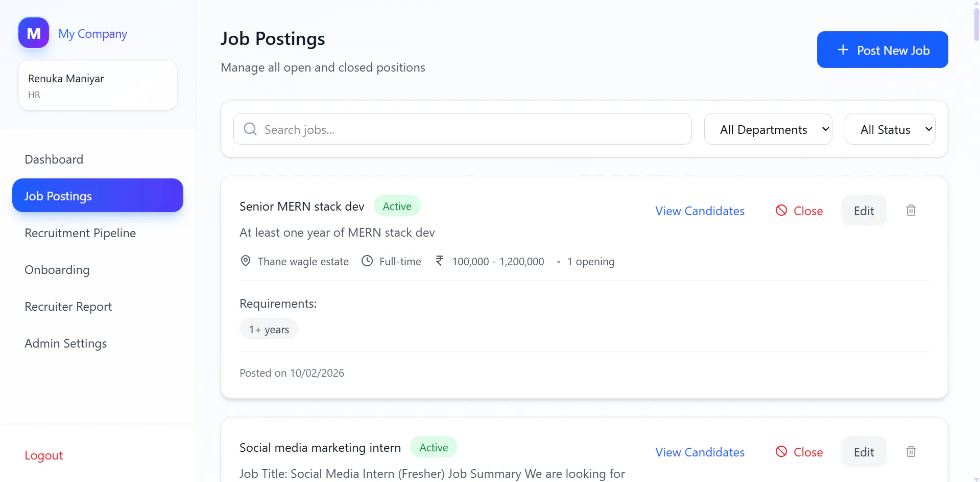Click the Renuka Maniyar profile card

98,85
